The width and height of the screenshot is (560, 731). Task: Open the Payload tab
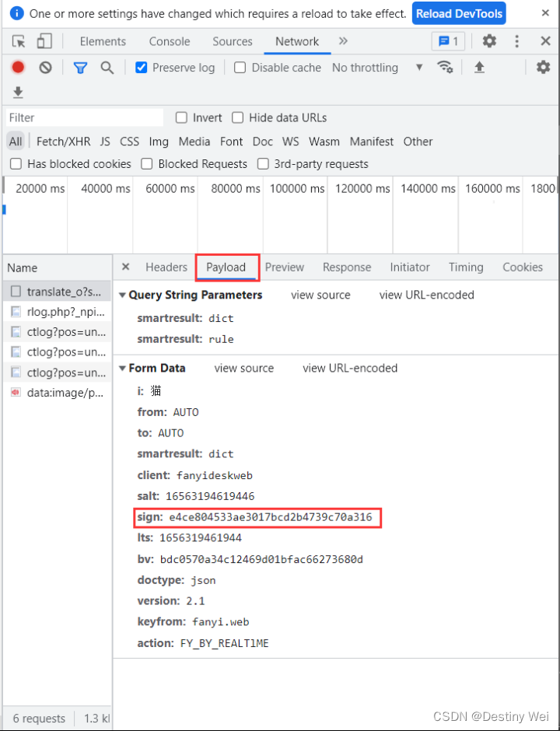(x=226, y=268)
